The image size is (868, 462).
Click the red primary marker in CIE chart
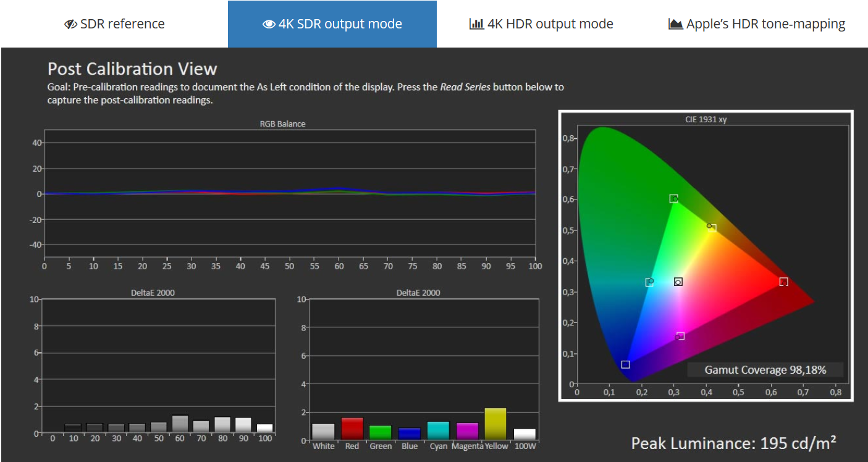(x=783, y=282)
